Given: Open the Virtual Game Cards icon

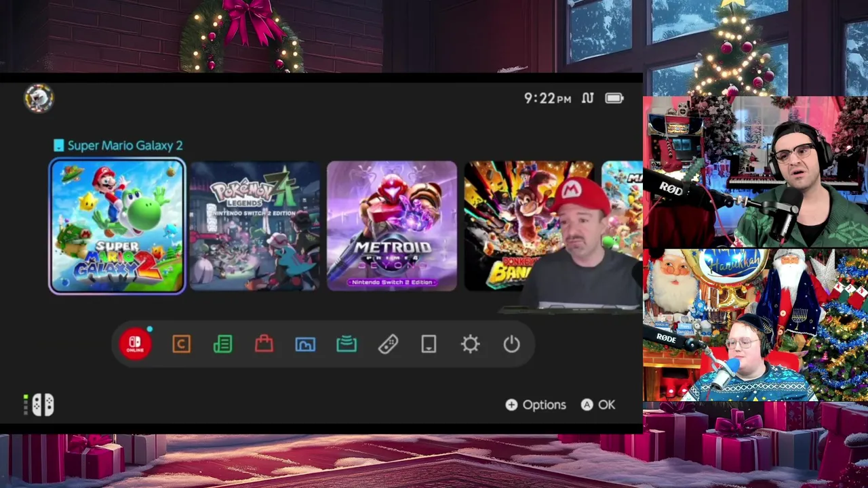Looking at the screenshot, I should tap(429, 344).
